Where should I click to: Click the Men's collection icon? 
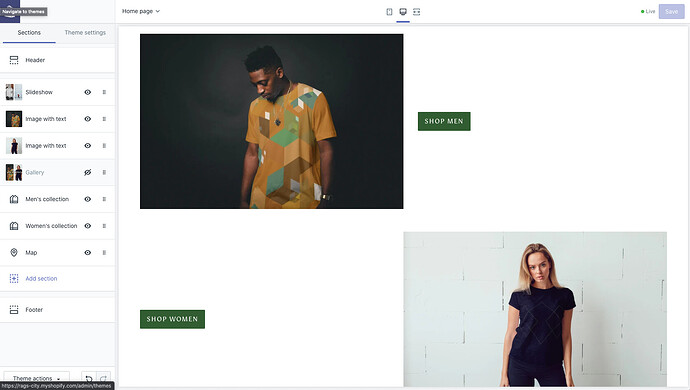tap(14, 199)
